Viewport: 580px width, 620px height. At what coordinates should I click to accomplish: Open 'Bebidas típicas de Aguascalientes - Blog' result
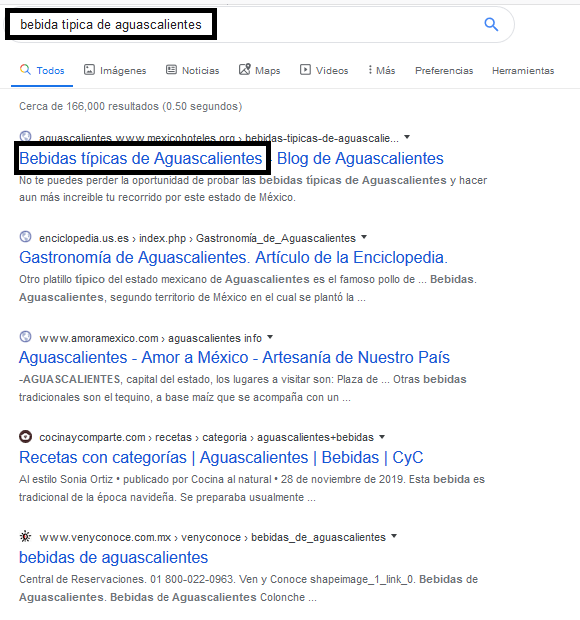pos(231,158)
